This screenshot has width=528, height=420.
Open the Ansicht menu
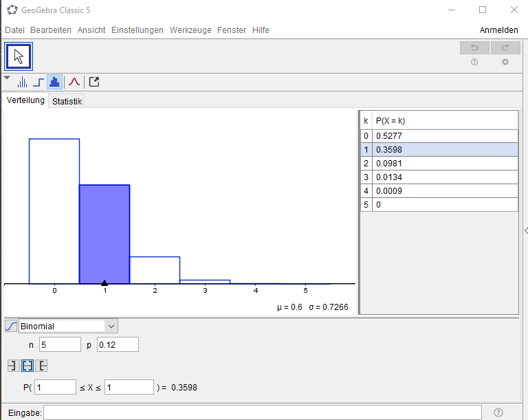pyautogui.click(x=91, y=30)
